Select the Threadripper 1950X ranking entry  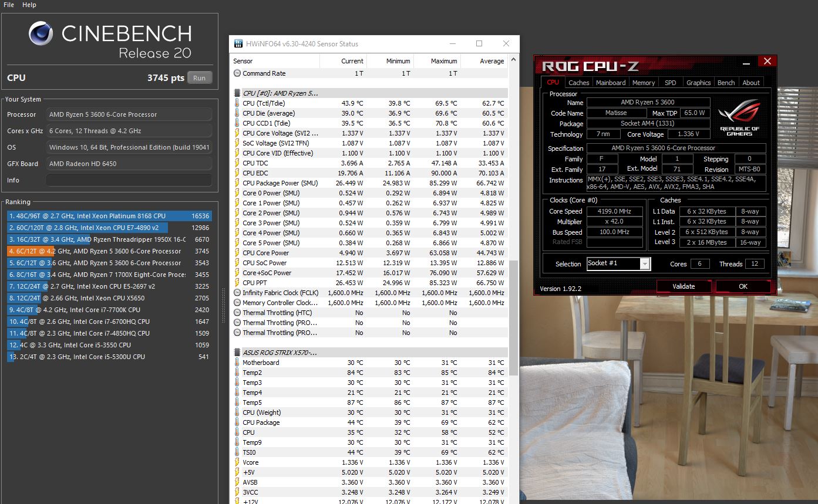[x=109, y=239]
